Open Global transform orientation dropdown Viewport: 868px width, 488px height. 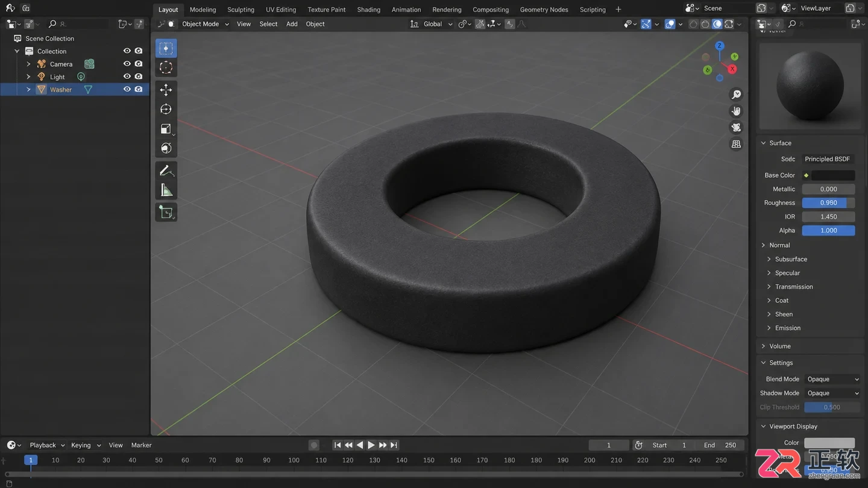[432, 24]
